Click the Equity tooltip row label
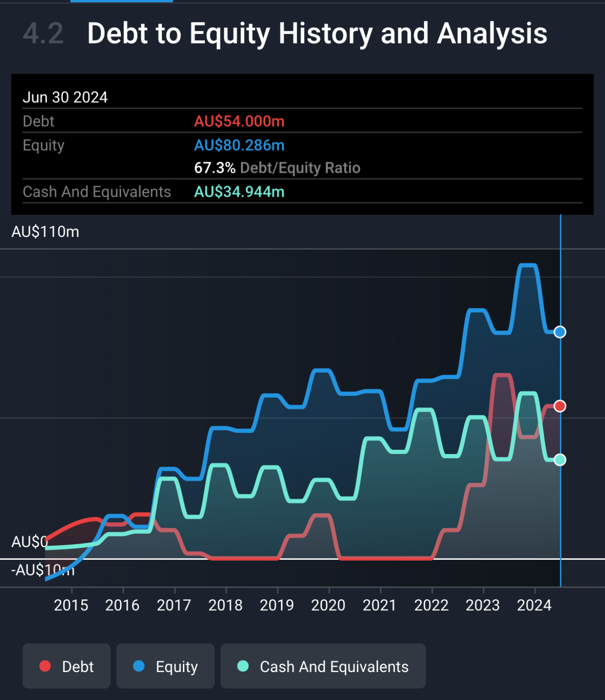Image resolution: width=605 pixels, height=700 pixels. pos(44,146)
